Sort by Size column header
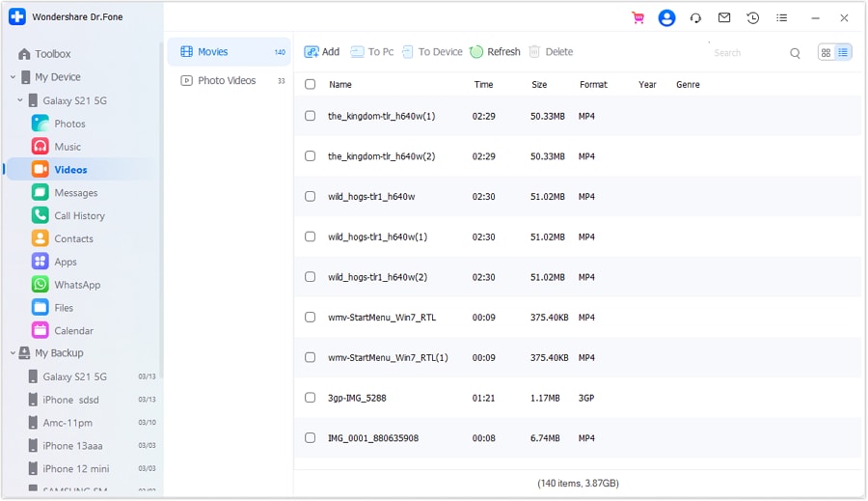Image resolution: width=868 pixels, height=501 pixels. coord(539,85)
